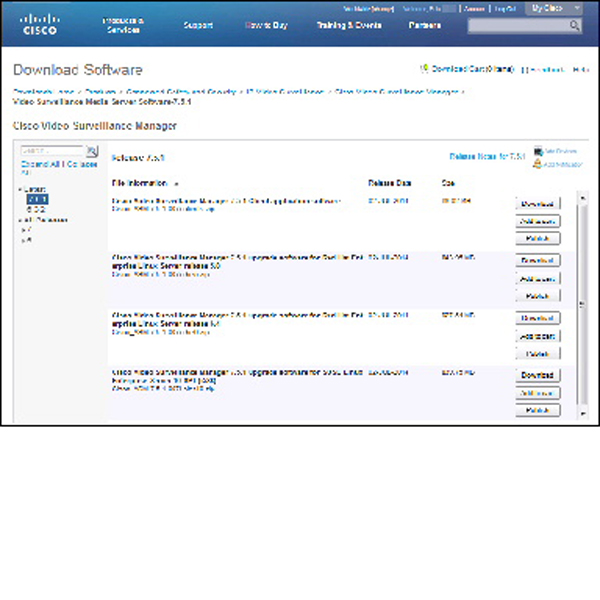Open the Client application software title link
600x600 pixels.
(x=226, y=201)
